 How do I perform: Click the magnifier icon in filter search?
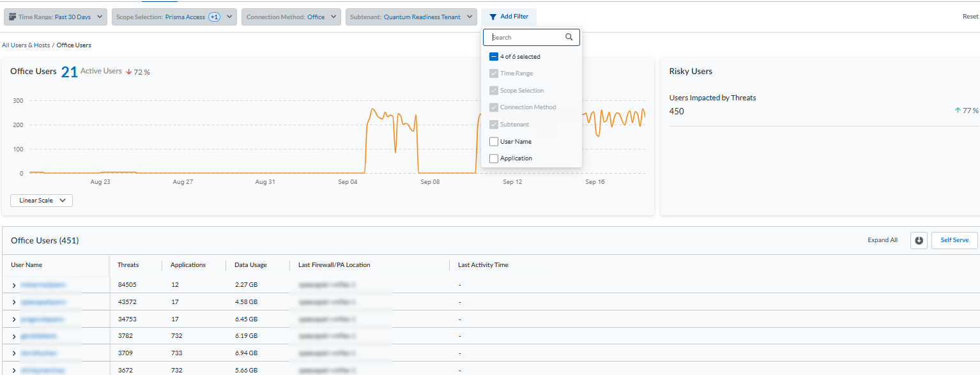569,38
